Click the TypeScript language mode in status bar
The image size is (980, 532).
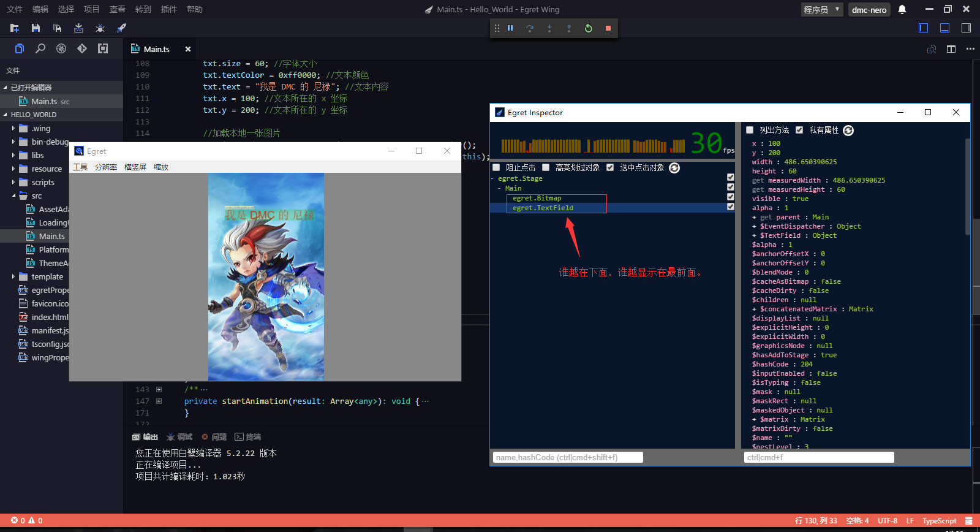(940, 521)
